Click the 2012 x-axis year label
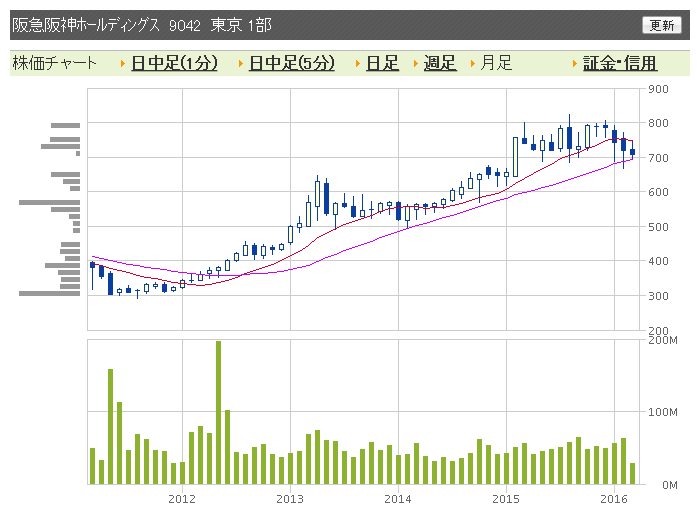 (182, 499)
